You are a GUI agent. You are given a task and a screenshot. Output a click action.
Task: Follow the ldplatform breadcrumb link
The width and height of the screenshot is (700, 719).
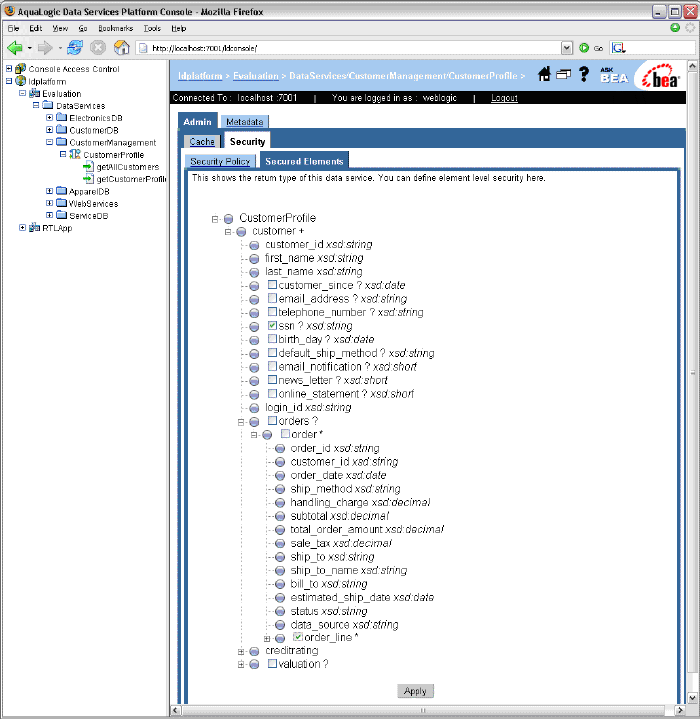tap(200, 76)
